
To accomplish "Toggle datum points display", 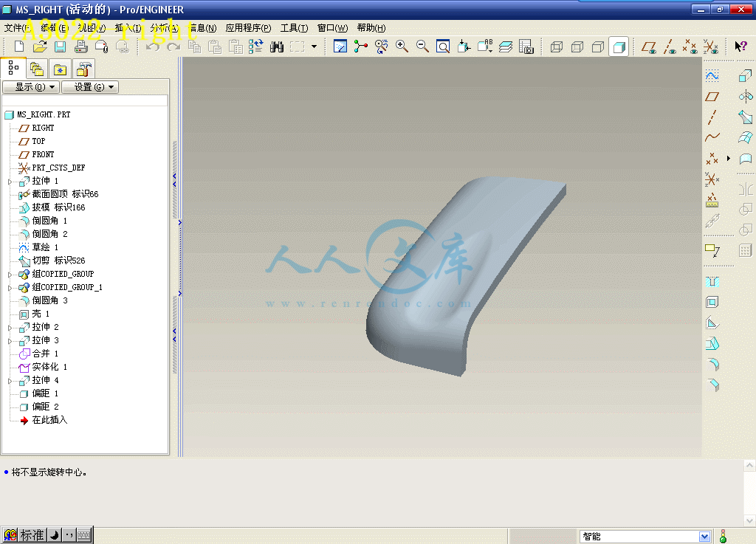I will [x=690, y=47].
